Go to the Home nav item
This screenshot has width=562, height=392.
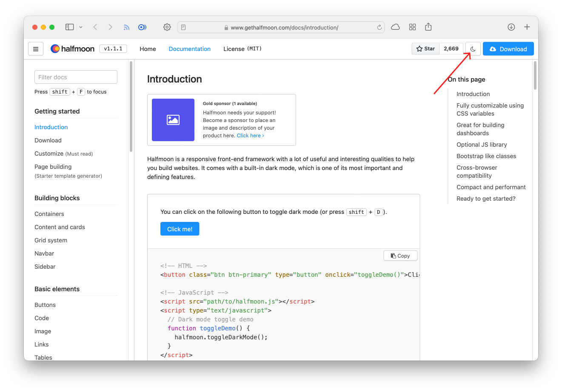148,49
